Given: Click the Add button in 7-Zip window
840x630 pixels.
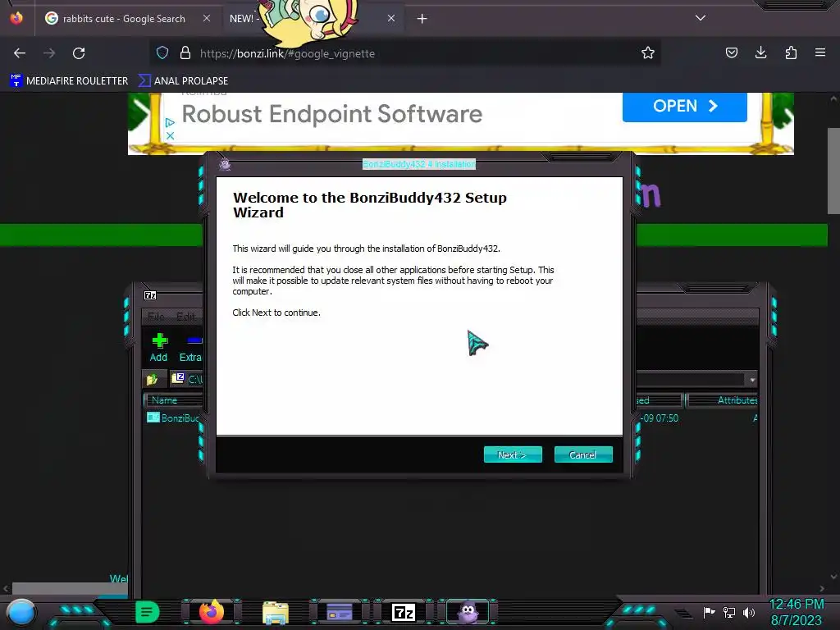Looking at the screenshot, I should (x=159, y=348).
